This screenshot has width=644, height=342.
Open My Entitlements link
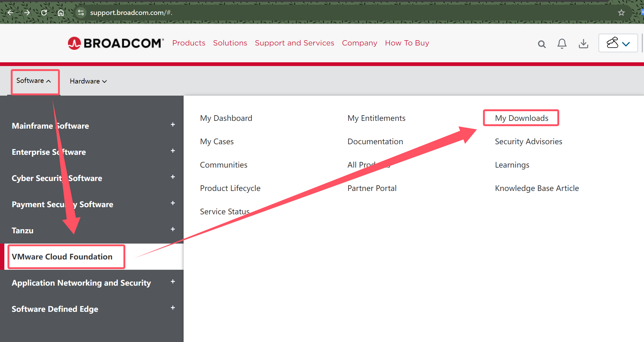tap(376, 118)
